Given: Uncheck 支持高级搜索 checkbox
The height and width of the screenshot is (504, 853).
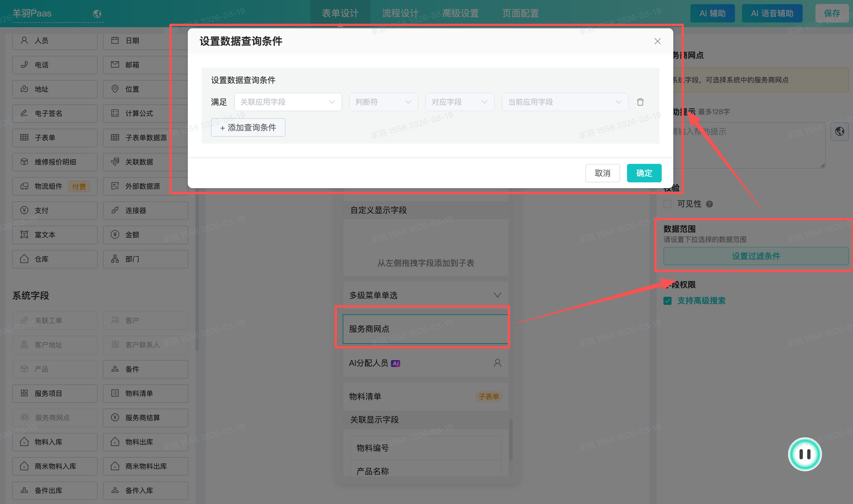Looking at the screenshot, I should click(667, 301).
